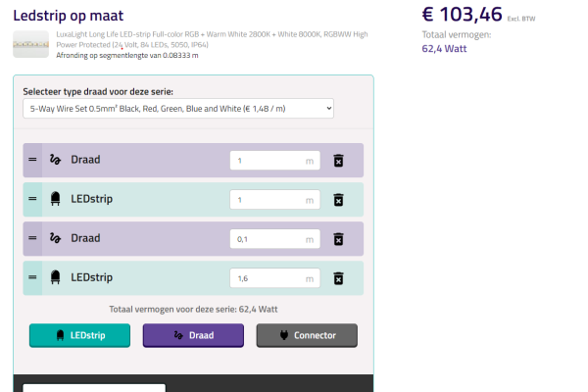
Task: Remove the 0,1 m Draad row
Action: click(338, 239)
